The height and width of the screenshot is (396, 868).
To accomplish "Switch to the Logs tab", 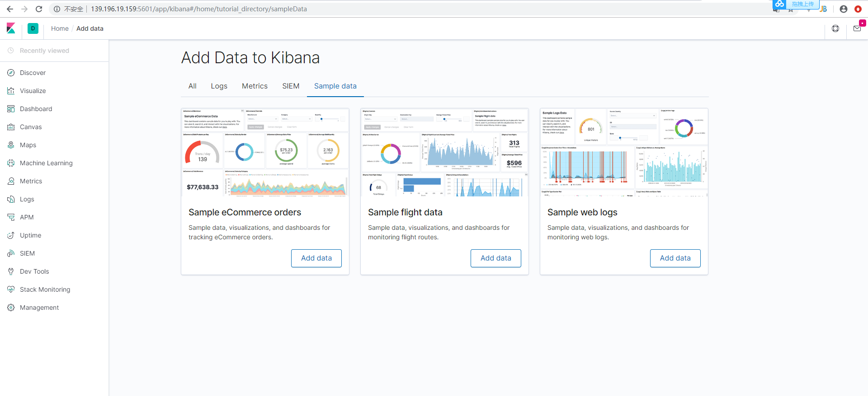I will (219, 86).
